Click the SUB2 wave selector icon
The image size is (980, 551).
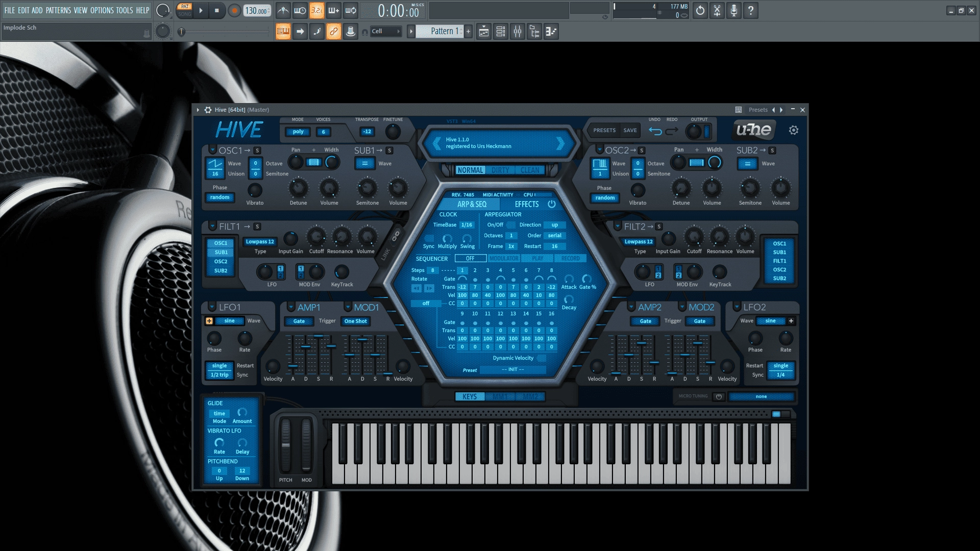click(x=747, y=164)
